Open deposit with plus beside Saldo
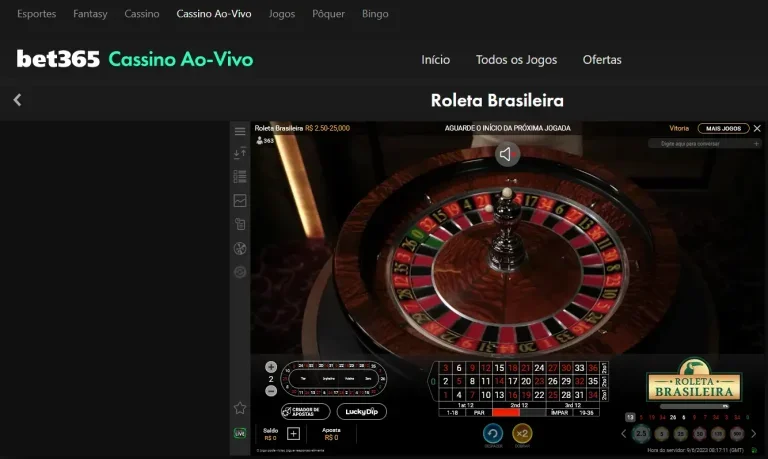 coord(293,434)
